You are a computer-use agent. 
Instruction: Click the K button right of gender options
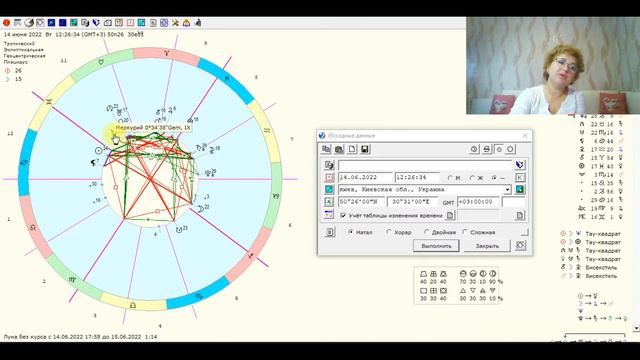(x=520, y=178)
